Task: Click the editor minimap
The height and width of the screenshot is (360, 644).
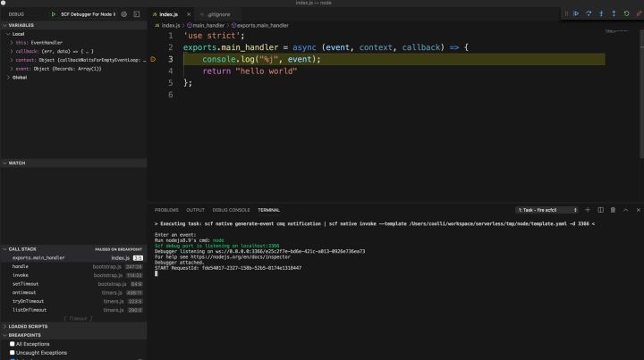Action: (x=616, y=31)
